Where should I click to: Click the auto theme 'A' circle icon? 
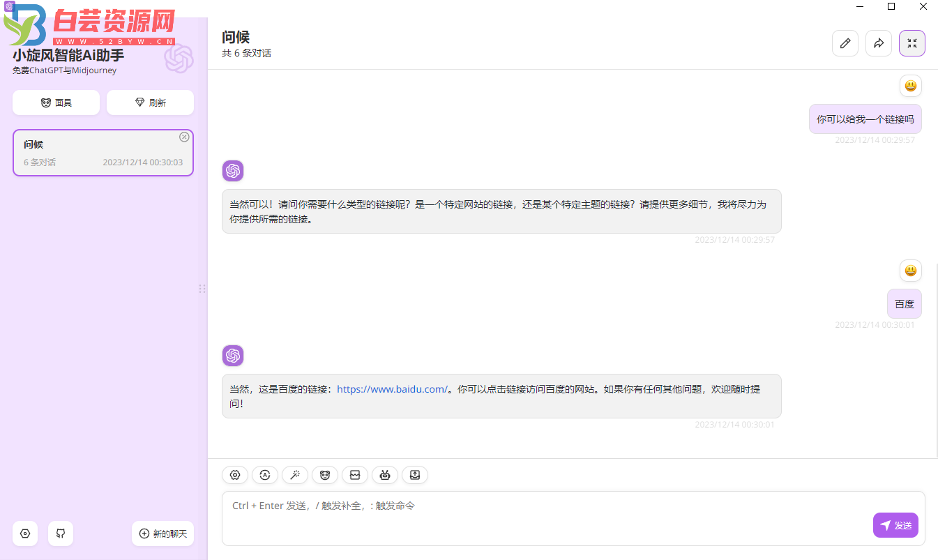tap(265, 475)
